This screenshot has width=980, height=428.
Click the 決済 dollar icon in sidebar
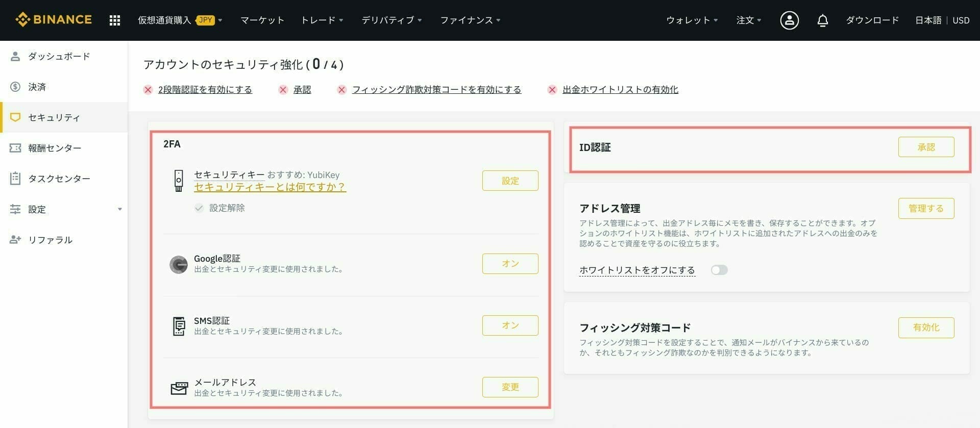[x=15, y=87]
